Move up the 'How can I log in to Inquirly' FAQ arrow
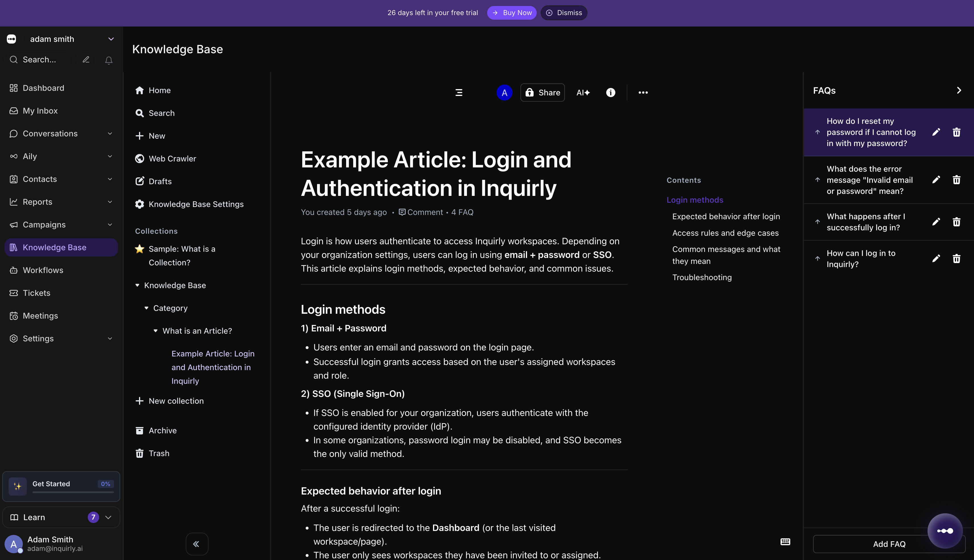Image resolution: width=974 pixels, height=560 pixels. point(817,259)
